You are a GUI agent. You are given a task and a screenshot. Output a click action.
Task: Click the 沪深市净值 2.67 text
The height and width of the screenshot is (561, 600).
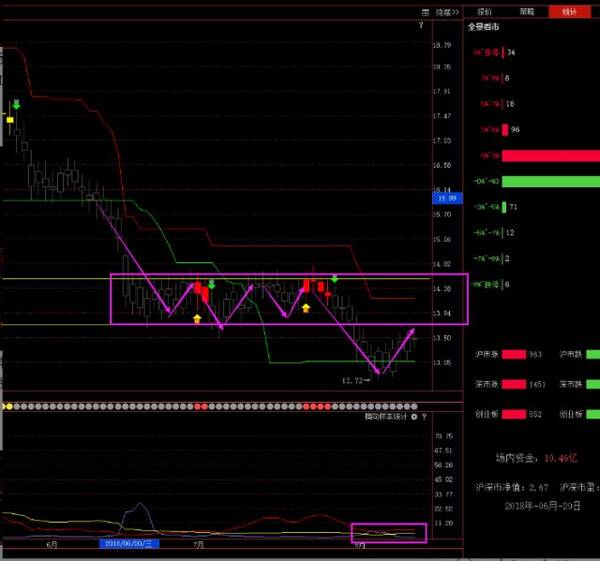pos(512,487)
